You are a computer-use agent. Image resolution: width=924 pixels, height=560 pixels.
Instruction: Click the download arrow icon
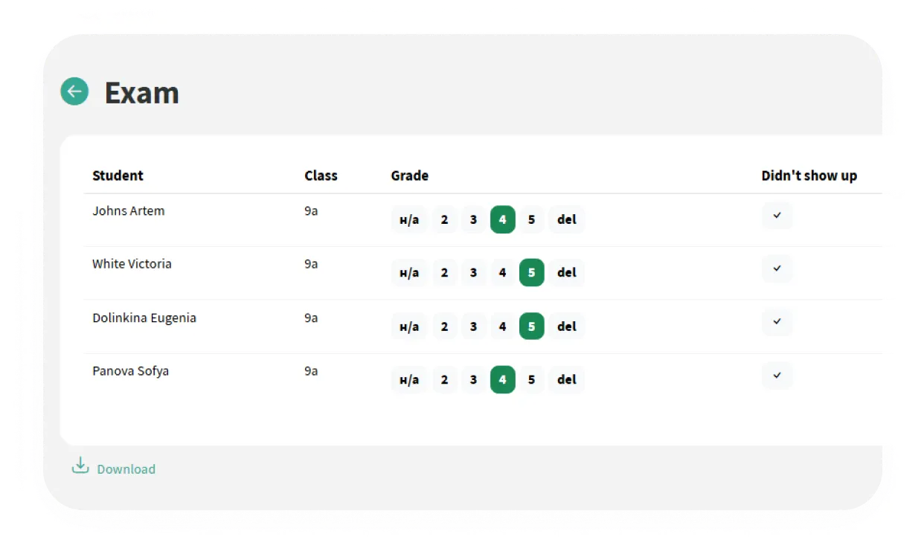tap(80, 466)
